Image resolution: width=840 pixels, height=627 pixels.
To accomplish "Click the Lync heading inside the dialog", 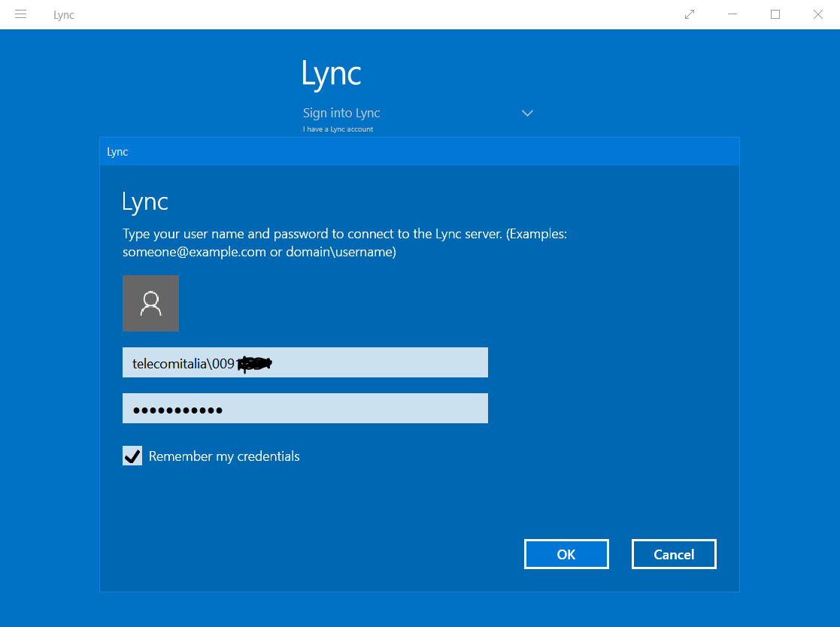I will 145,201.
